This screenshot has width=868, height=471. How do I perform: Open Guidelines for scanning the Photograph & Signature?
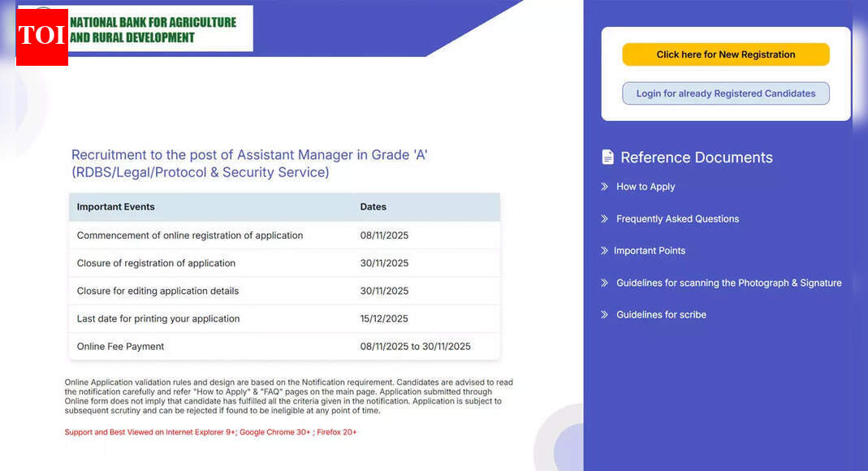click(x=728, y=283)
